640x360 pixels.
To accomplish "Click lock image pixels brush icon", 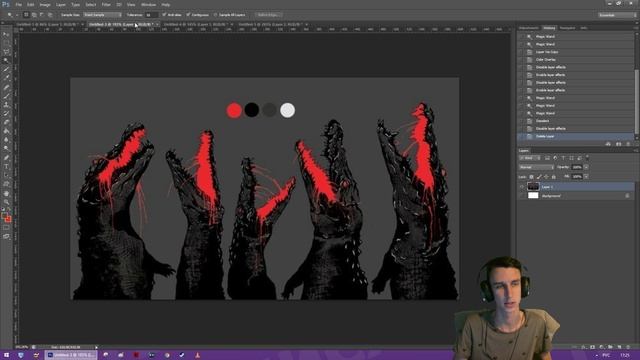I will (539, 177).
